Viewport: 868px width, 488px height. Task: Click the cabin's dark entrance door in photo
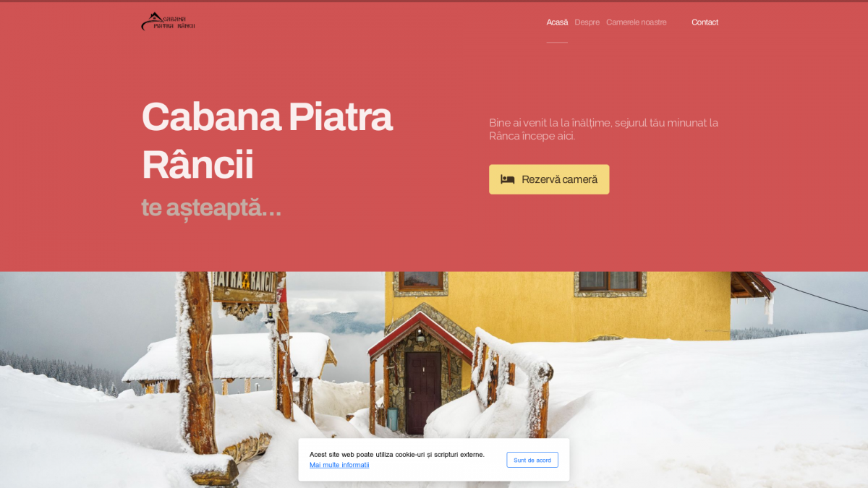[x=423, y=392]
